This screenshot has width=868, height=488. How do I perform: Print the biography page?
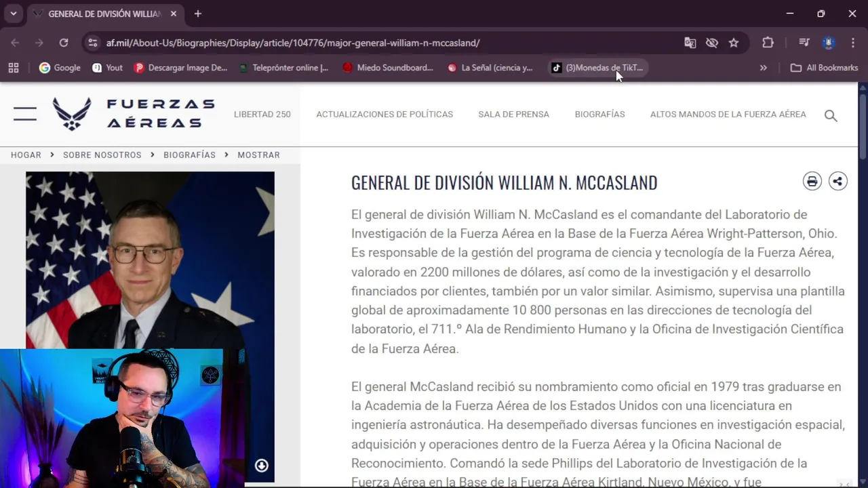click(812, 181)
